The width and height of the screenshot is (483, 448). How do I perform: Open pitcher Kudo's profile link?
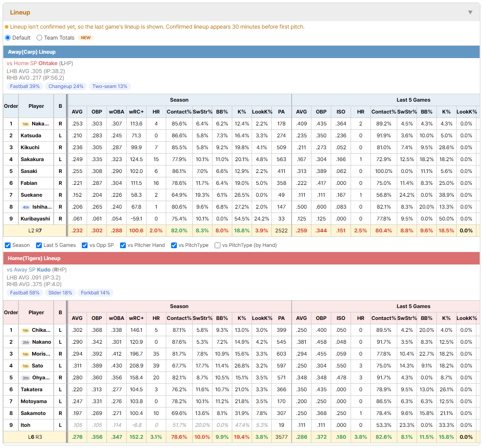pyautogui.click(x=44, y=270)
